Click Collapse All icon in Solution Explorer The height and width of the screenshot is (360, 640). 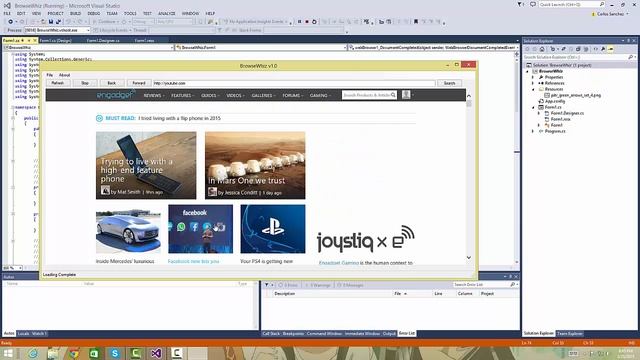578,49
